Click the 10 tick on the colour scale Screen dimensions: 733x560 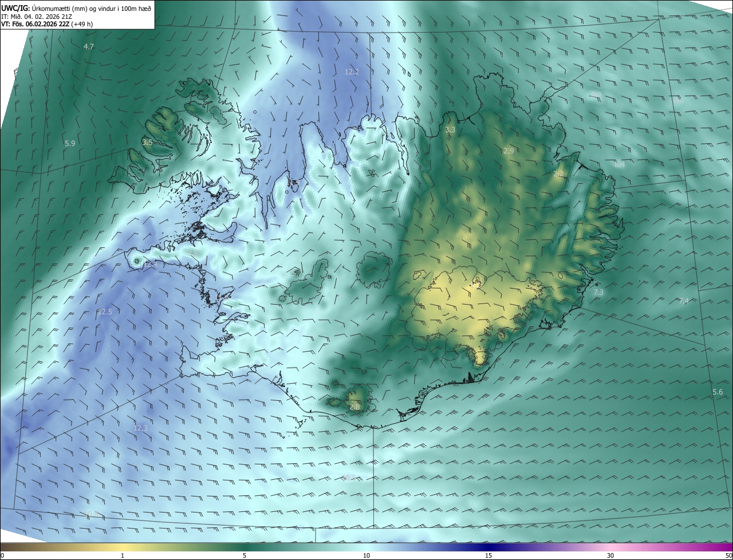tap(366, 555)
